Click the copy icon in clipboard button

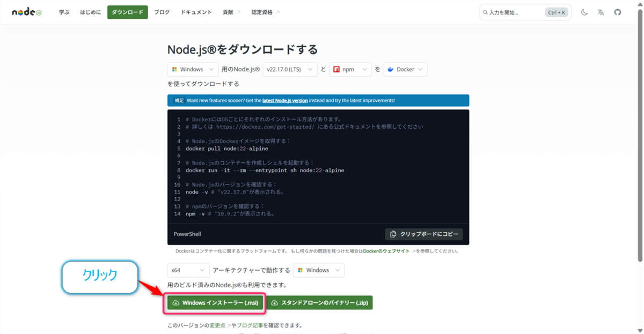(x=393, y=234)
